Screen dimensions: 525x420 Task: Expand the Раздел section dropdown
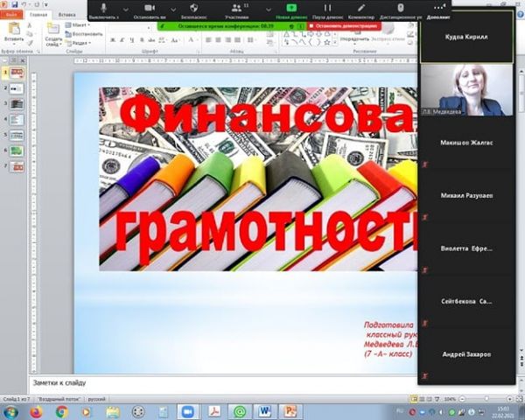point(80,42)
